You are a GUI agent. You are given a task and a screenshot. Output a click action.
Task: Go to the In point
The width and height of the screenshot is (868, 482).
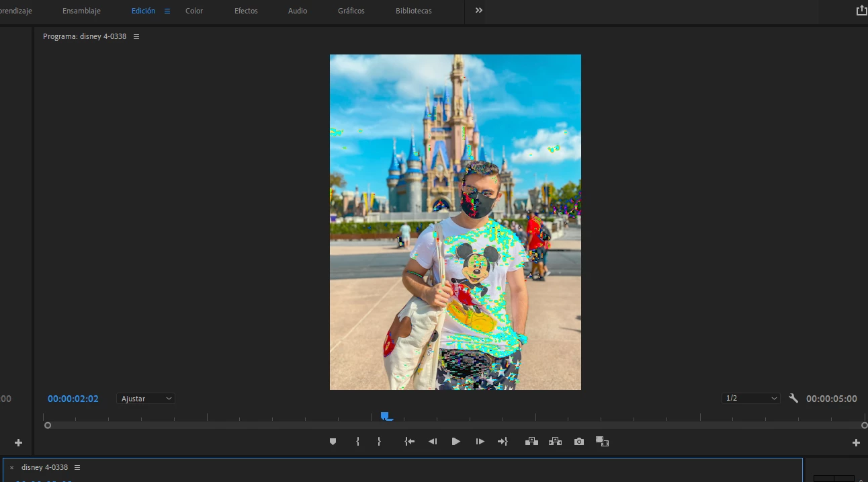pyautogui.click(x=409, y=442)
